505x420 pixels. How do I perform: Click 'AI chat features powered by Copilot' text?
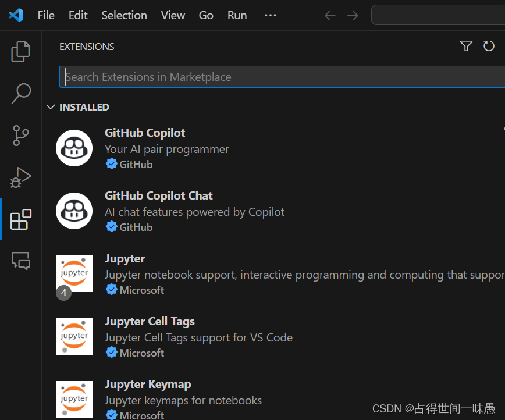[194, 212]
